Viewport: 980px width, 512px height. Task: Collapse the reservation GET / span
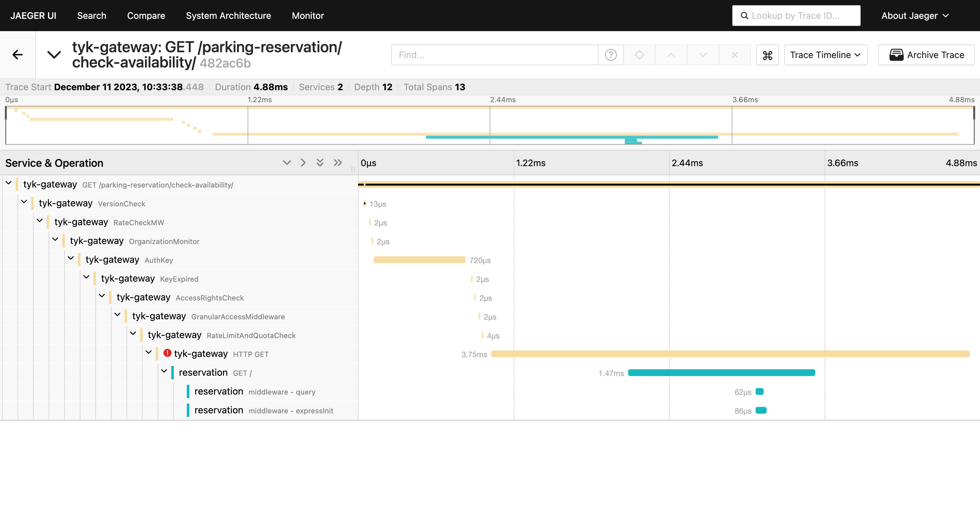point(164,371)
